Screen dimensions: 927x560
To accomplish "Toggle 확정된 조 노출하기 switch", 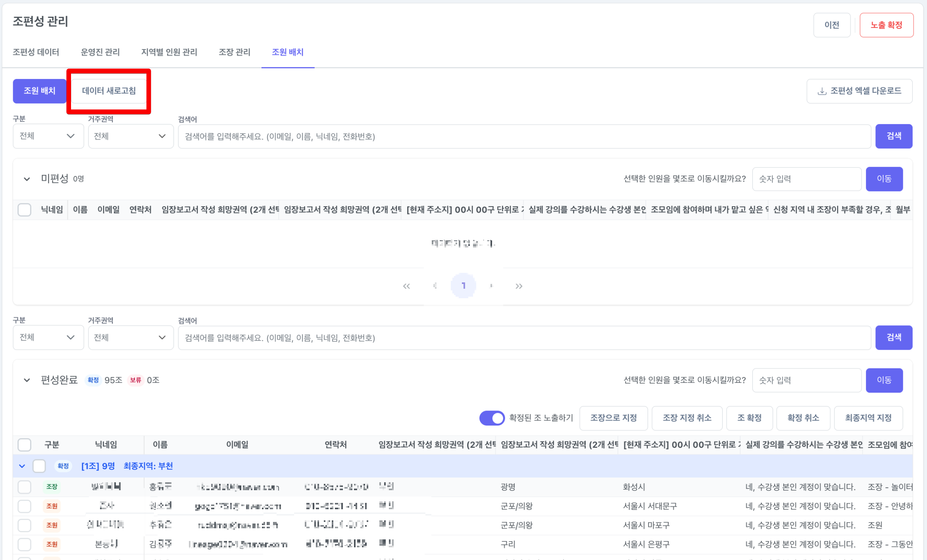I will pos(492,418).
